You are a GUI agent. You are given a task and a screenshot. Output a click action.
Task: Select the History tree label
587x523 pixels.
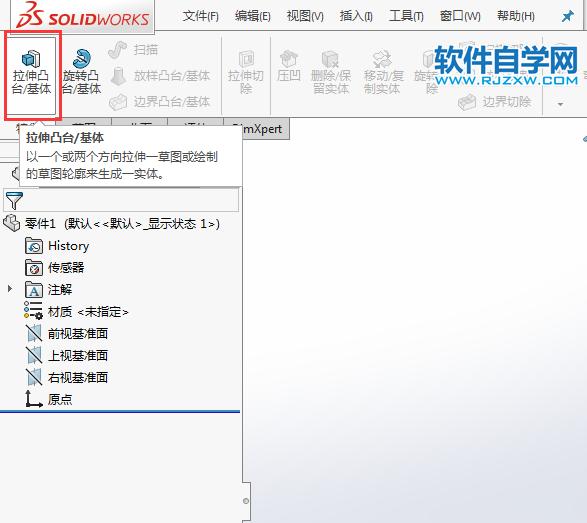(69, 246)
